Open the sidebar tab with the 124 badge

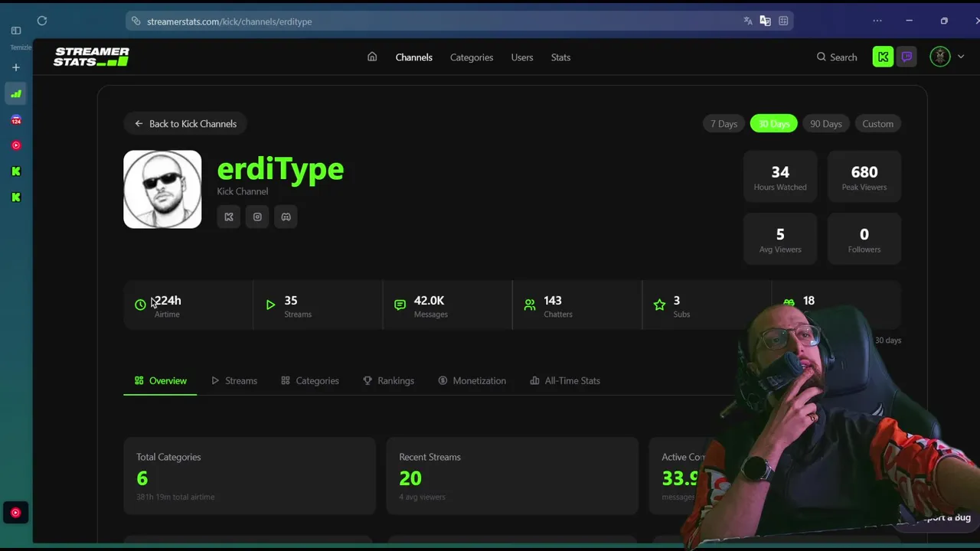16,120
